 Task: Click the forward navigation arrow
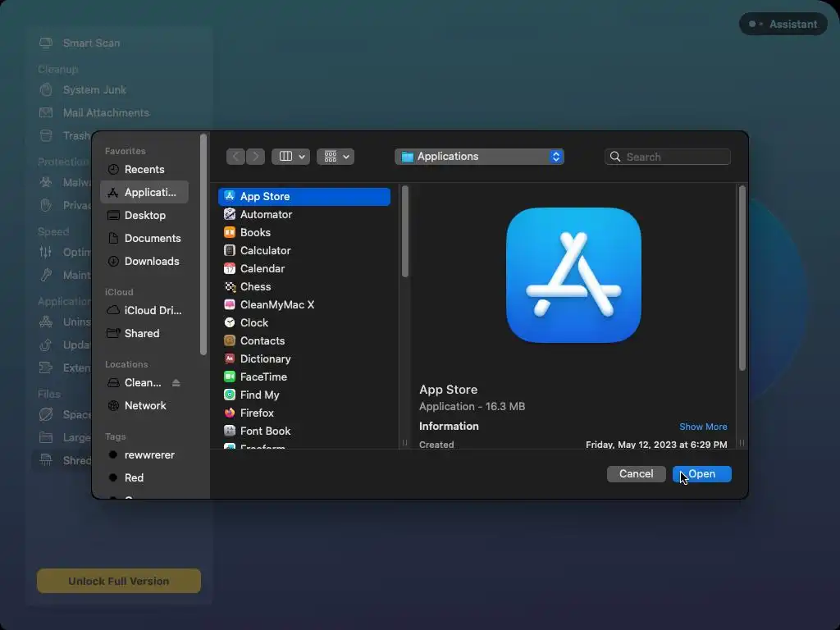click(256, 157)
